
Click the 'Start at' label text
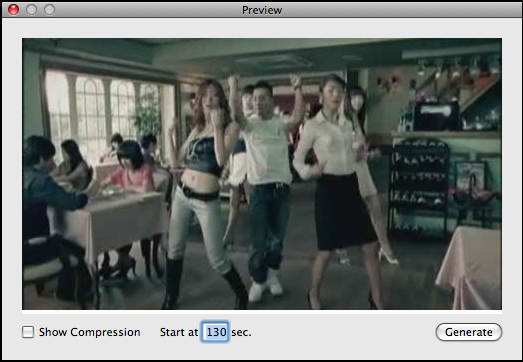[x=179, y=332]
